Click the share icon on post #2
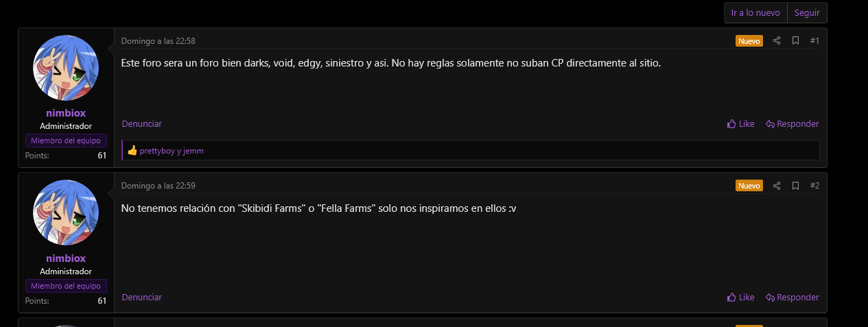 pyautogui.click(x=777, y=186)
